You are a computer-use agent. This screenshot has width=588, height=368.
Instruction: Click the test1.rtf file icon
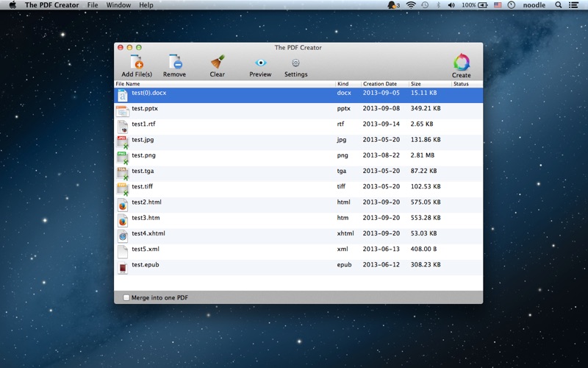click(x=122, y=127)
